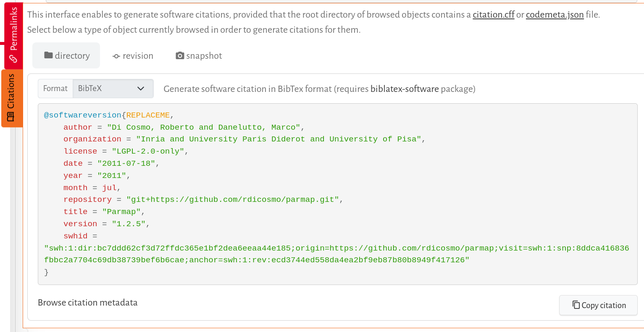Click the clipboard icon in Copy citation
Viewport: 644px width, 332px height.
576,305
